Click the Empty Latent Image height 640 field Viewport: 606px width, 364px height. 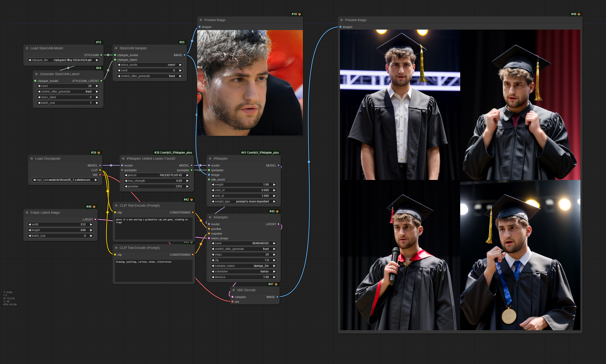click(61, 230)
